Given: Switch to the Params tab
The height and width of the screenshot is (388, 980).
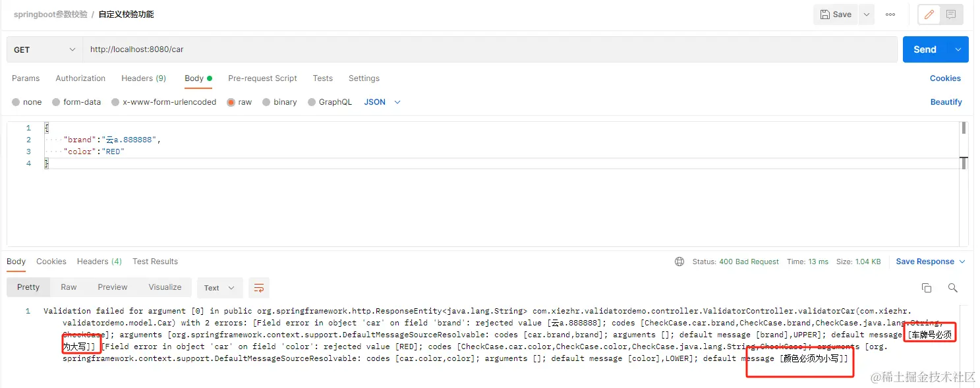Looking at the screenshot, I should pos(26,78).
